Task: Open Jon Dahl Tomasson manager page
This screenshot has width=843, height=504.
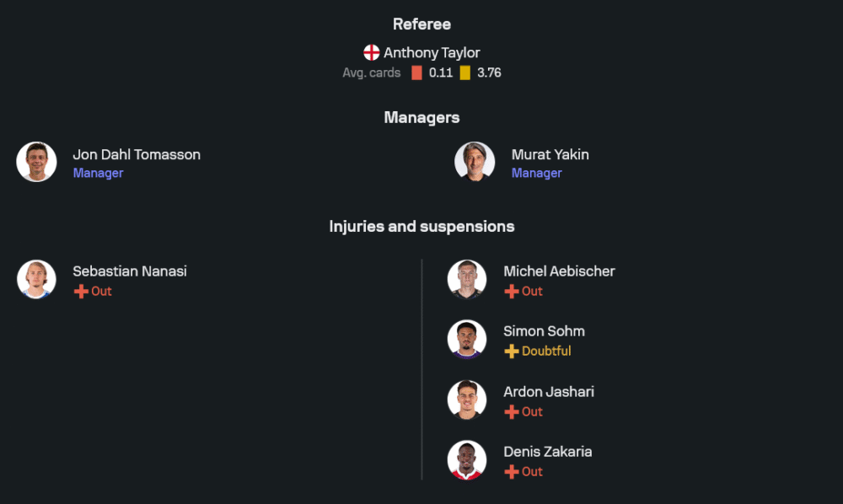Action: coord(137,154)
